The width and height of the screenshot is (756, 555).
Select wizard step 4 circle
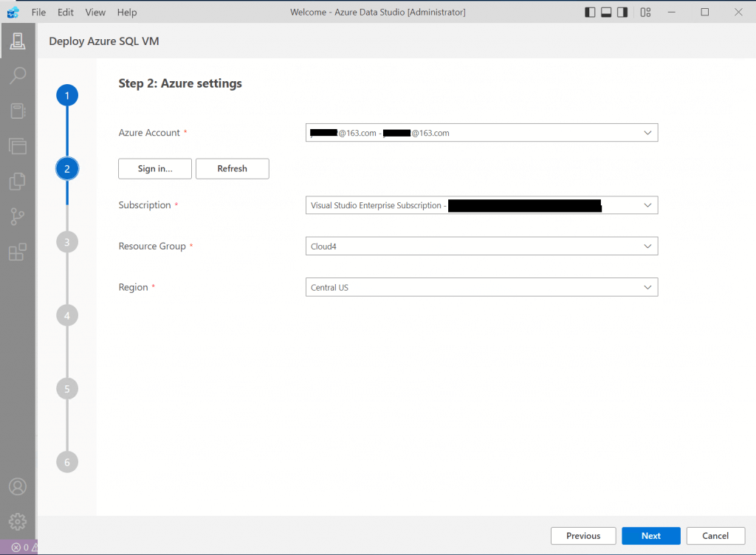pyautogui.click(x=67, y=316)
